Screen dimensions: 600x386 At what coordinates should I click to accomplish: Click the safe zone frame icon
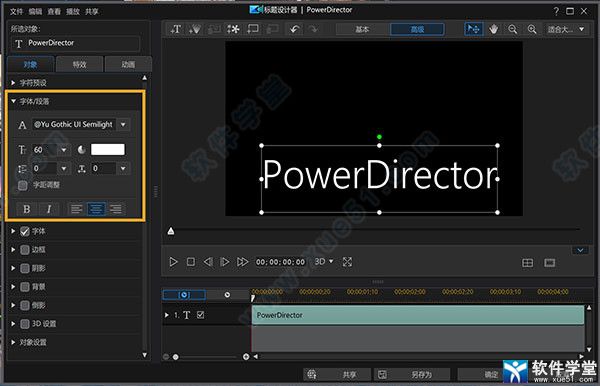(253, 29)
